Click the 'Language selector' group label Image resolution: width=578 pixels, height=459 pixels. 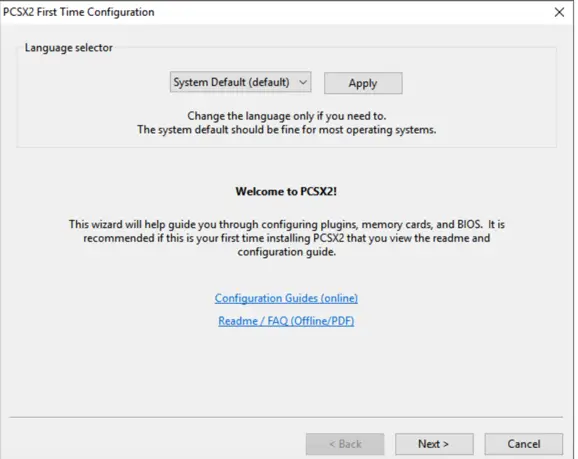(69, 48)
